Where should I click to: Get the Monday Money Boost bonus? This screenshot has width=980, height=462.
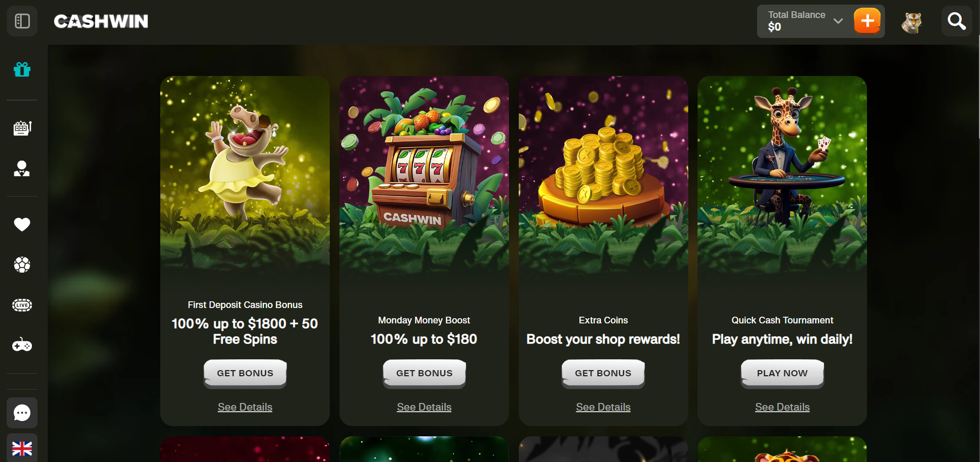point(424,373)
